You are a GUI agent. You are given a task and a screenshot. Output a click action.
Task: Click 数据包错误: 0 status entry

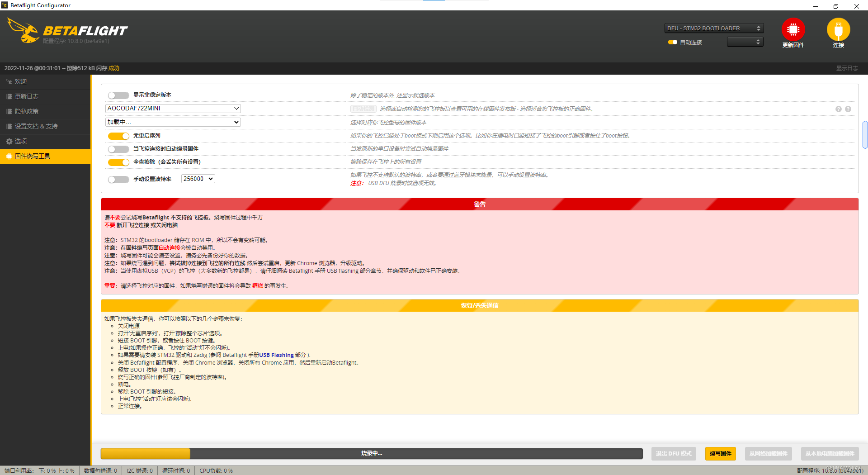coord(100,471)
